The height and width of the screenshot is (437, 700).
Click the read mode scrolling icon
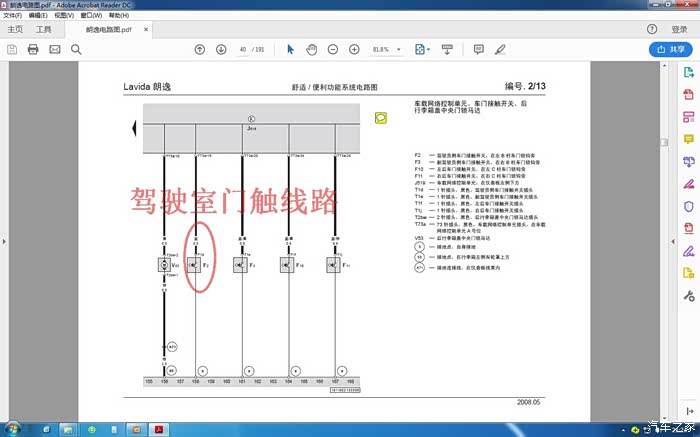[447, 50]
